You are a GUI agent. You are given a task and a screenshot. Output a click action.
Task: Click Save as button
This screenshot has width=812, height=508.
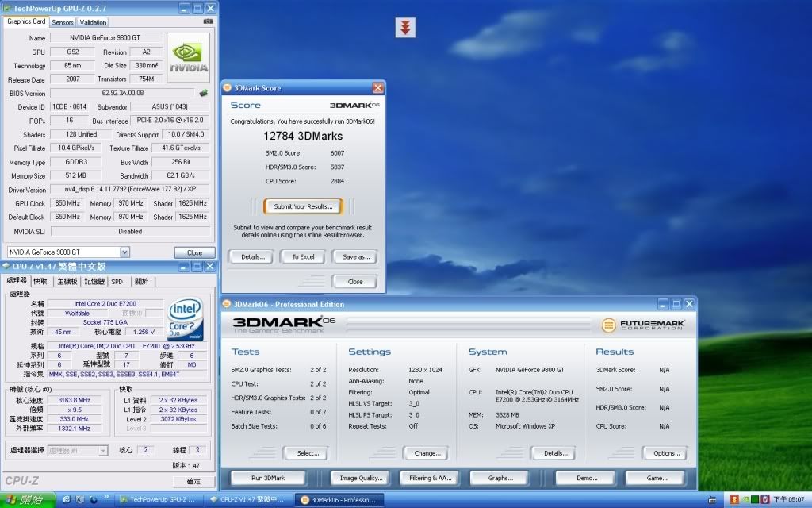click(x=356, y=256)
